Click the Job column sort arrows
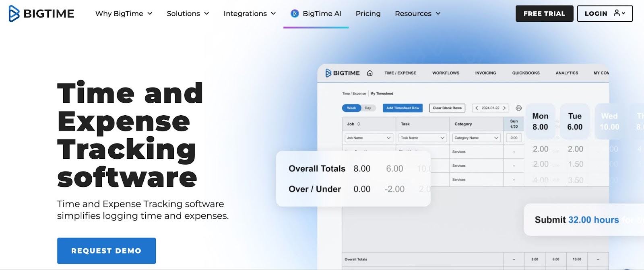Image resolution: width=644 pixels, height=270 pixels. coord(359,124)
